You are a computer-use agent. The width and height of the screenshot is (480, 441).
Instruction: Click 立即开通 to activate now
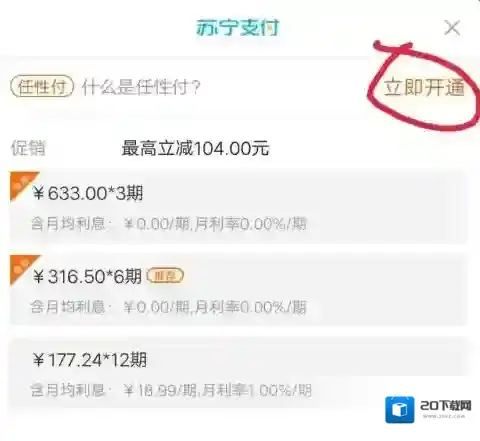point(424,88)
